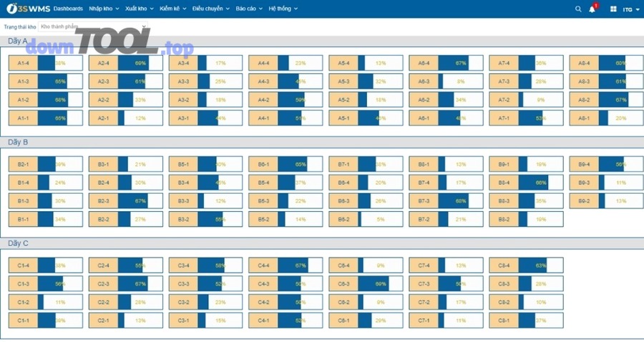Open the apps grid icon
The height and width of the screenshot is (342, 644).
pos(613,9)
